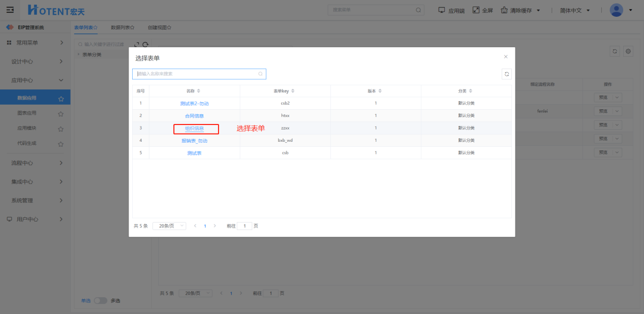This screenshot has width=644, height=314.
Task: Open the 简体中文 language dropdown
Action: coord(575,10)
